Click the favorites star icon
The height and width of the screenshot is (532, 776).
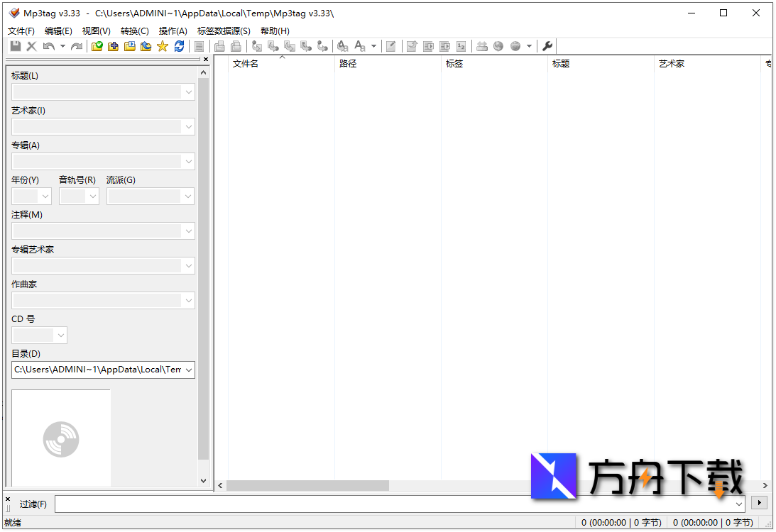(163, 46)
